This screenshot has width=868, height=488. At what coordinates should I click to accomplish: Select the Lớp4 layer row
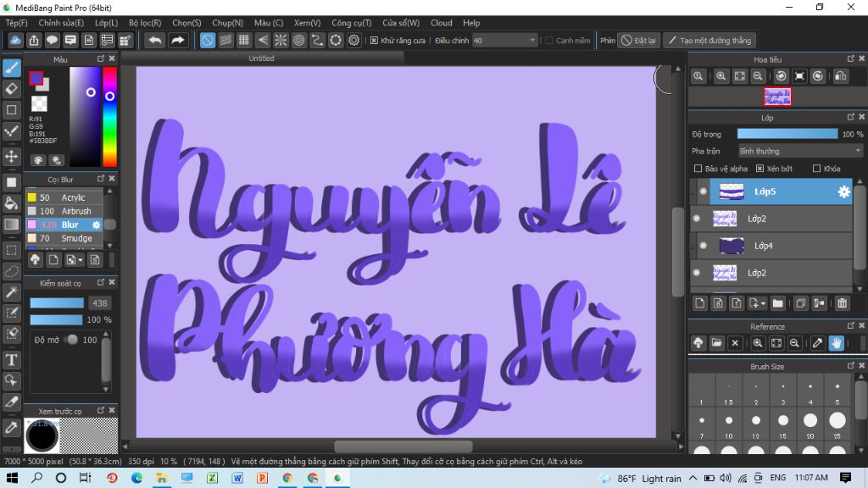(771, 246)
